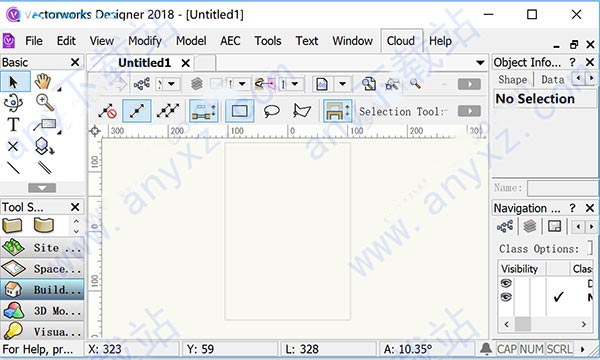Click the Classes icon in the view bar
The image size is (600, 360).
(142, 84)
